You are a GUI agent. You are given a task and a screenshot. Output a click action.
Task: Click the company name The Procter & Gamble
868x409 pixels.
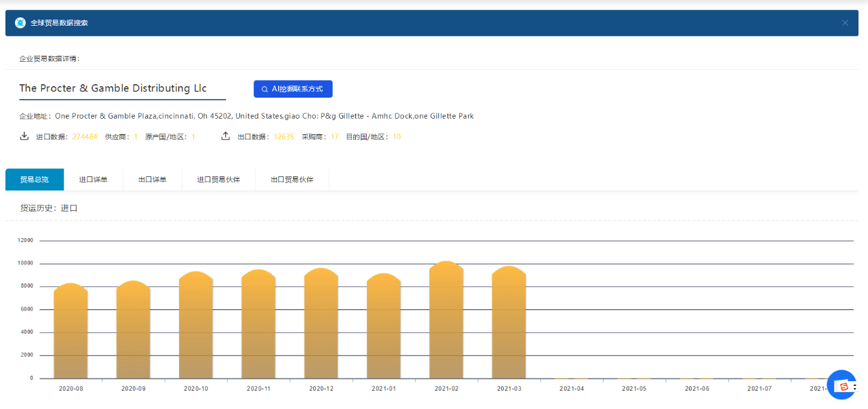113,88
